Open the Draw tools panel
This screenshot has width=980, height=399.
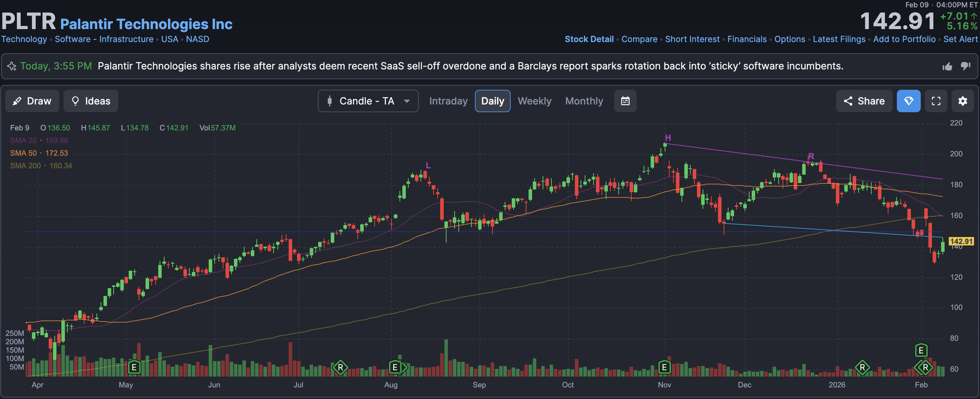tap(32, 101)
